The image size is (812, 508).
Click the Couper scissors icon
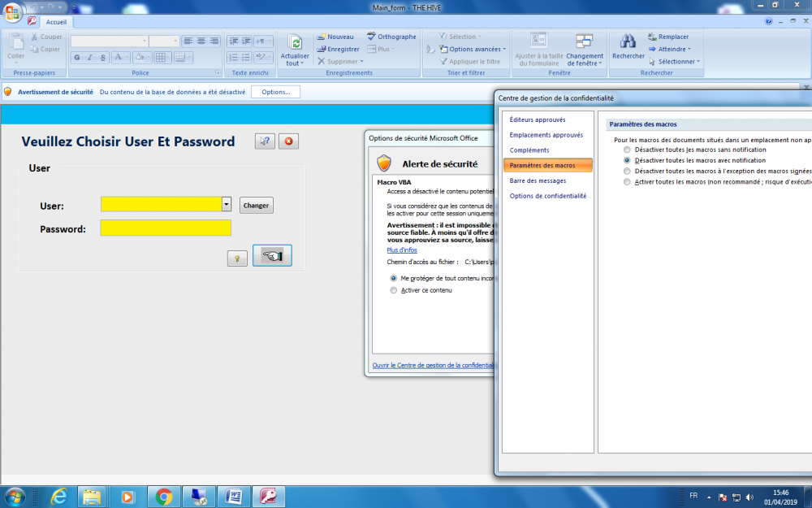[x=34, y=37]
